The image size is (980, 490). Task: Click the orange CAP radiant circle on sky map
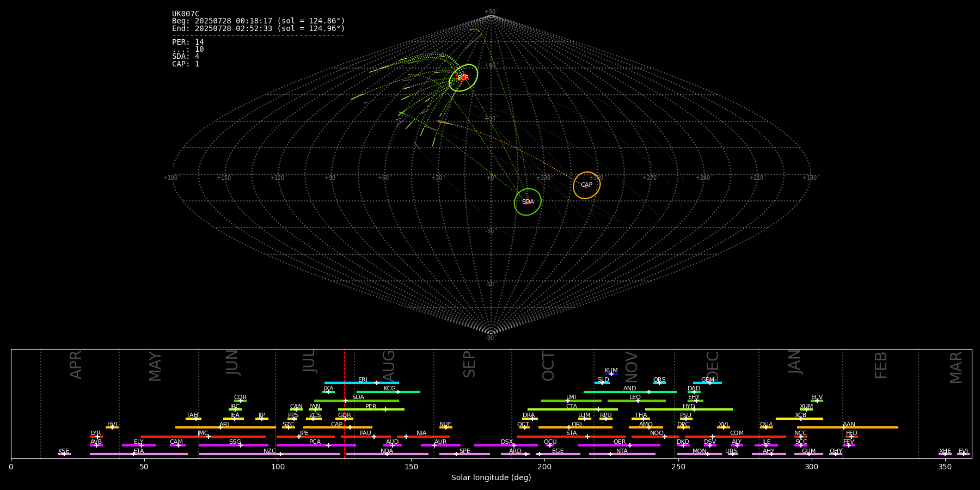(586, 185)
